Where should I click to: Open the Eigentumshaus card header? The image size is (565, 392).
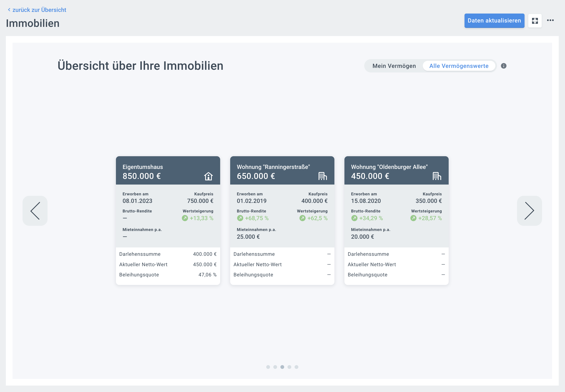(x=168, y=170)
